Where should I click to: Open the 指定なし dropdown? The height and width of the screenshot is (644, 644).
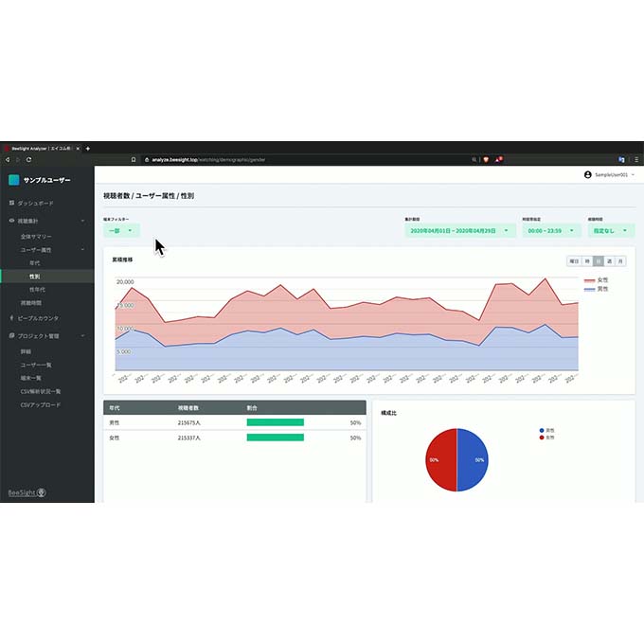[x=611, y=231]
